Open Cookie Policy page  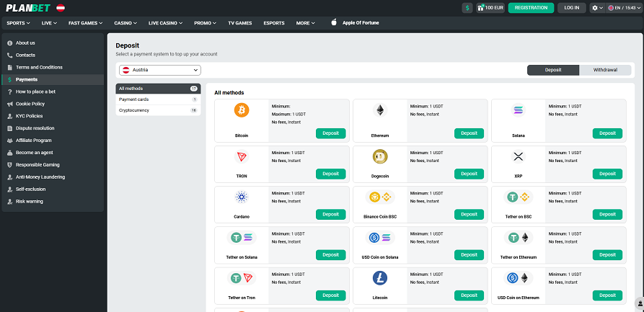point(53,104)
